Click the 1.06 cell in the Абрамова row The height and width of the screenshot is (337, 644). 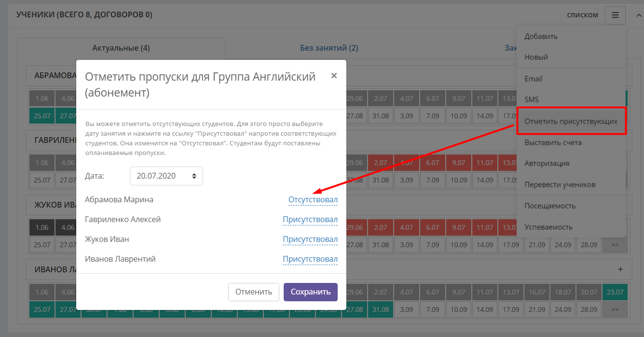pos(42,98)
